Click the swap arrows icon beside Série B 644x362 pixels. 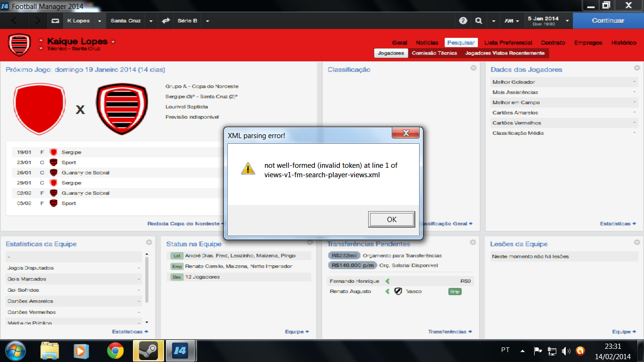pos(165,21)
